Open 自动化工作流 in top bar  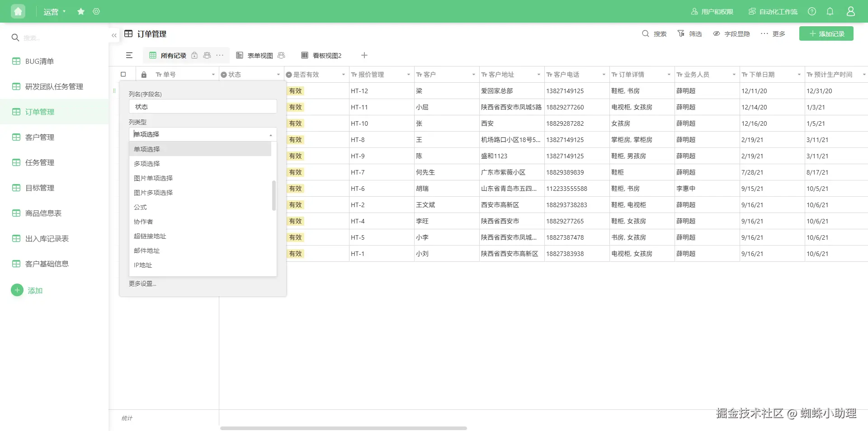coord(773,11)
